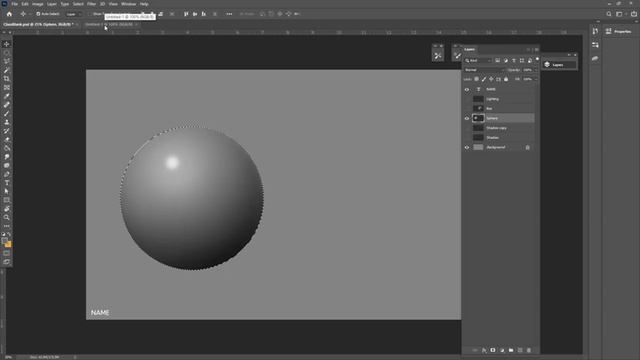Click the Share icon at top right
640x360 pixels.
(x=633, y=14)
